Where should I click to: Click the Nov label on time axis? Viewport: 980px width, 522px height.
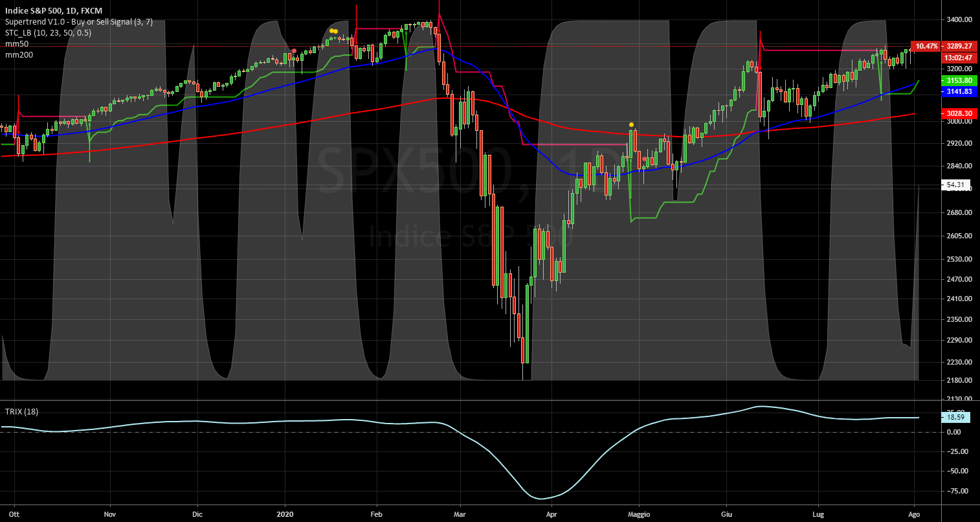point(110,514)
